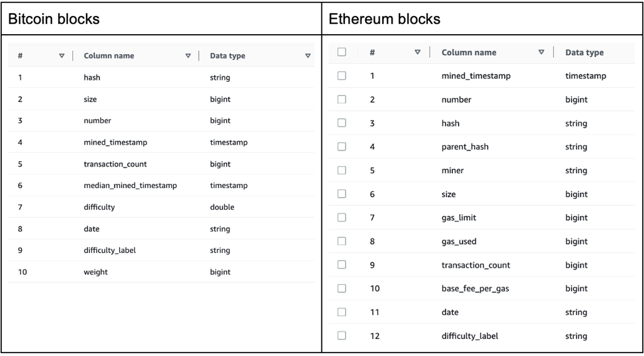Check the Ethereum mined_timestamp row box
The image size is (644, 356).
342,76
